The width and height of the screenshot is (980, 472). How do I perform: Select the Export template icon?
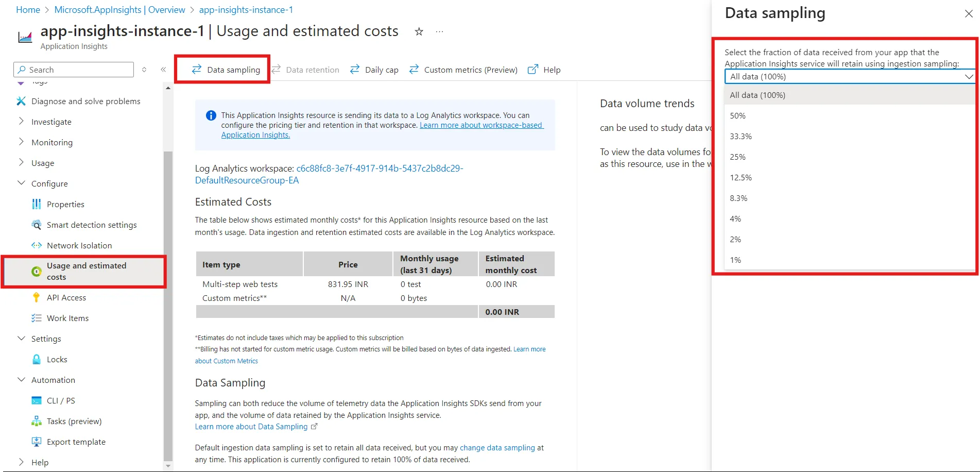(36, 442)
